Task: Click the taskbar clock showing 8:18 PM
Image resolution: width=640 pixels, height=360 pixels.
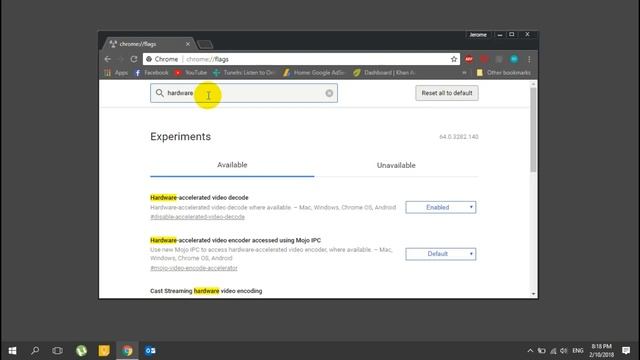Action: tap(601, 351)
